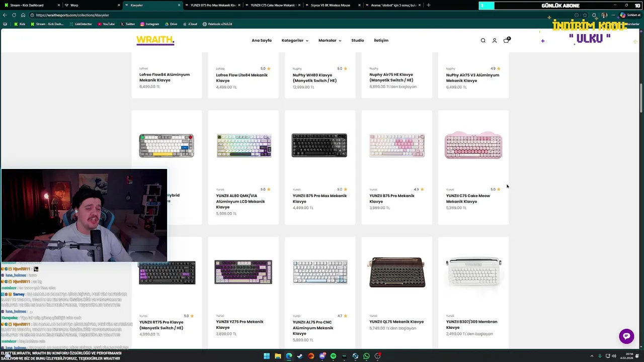Switch to Scyrox V8 8K Wireless Mouse tab
Viewport: 644px width, 362px height.
(x=332, y=5)
